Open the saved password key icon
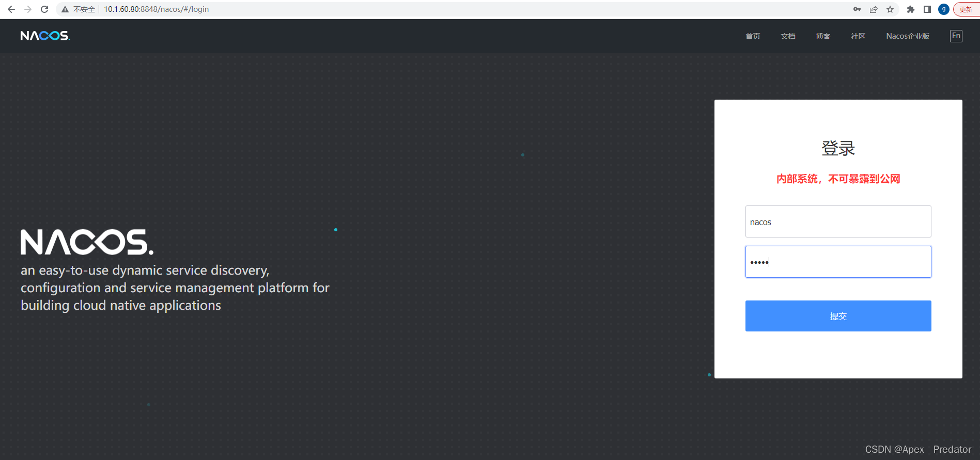Image resolution: width=980 pixels, height=460 pixels. 857,9
